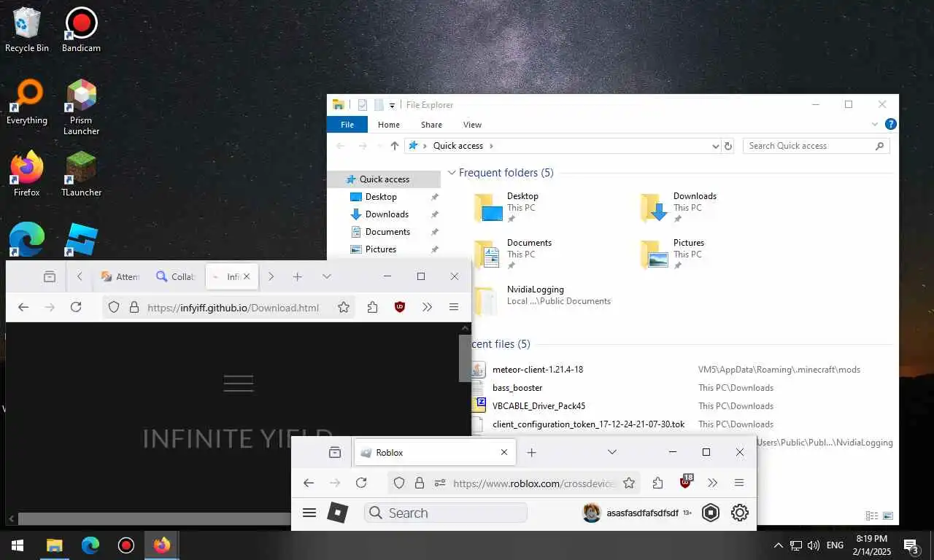Bookmark the infyiff page with the star icon

344,307
